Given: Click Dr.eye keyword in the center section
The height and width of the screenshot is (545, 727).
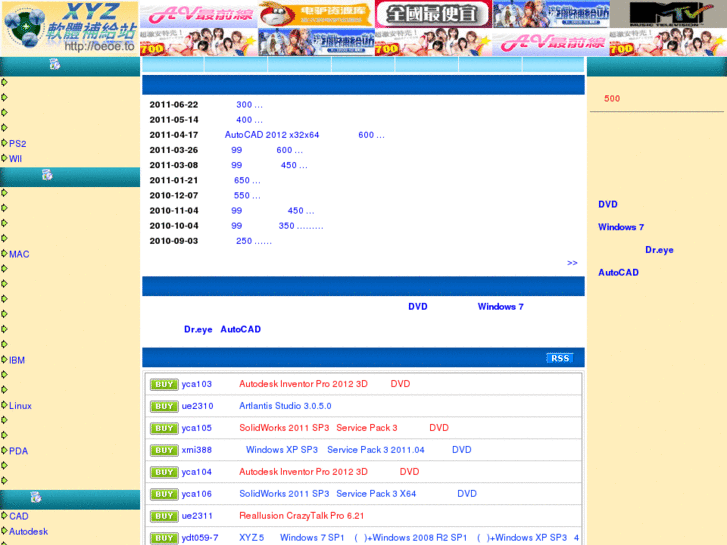Looking at the screenshot, I should point(198,329).
